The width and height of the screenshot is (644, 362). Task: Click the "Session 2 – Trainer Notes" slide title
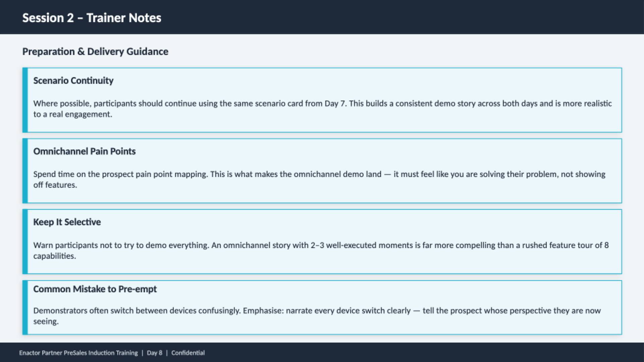click(92, 18)
